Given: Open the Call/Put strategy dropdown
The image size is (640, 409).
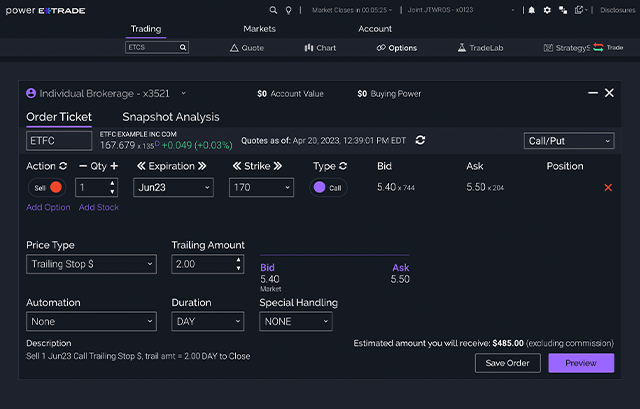Looking at the screenshot, I should click(569, 141).
